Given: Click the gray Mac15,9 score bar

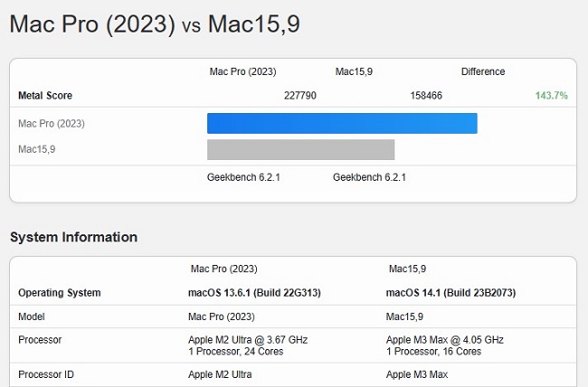Looking at the screenshot, I should coord(300,149).
